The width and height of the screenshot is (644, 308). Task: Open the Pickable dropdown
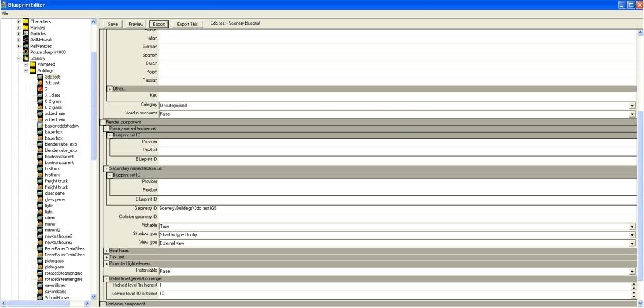tap(633, 226)
